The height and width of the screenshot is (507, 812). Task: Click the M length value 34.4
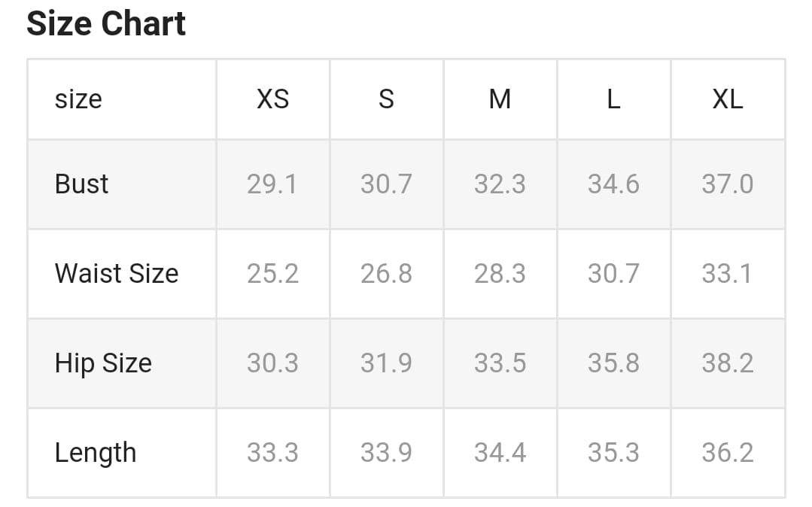pos(500,452)
